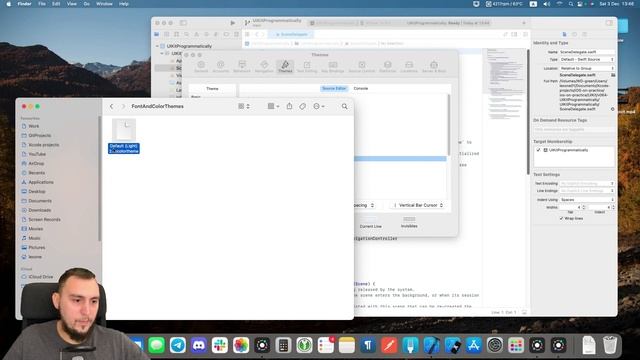
Task: Go forward in the Finder window
Action: [123, 106]
